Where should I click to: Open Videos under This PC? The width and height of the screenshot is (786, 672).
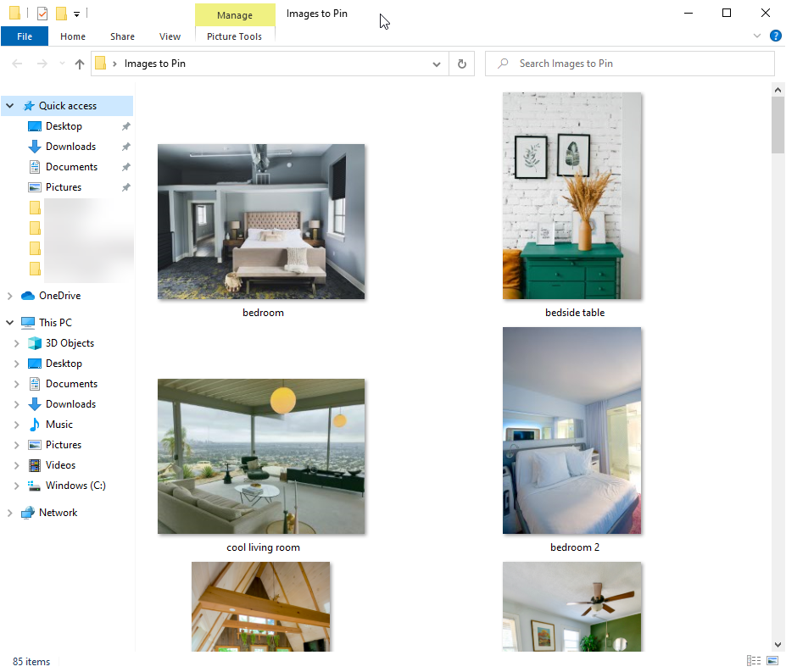coord(60,465)
